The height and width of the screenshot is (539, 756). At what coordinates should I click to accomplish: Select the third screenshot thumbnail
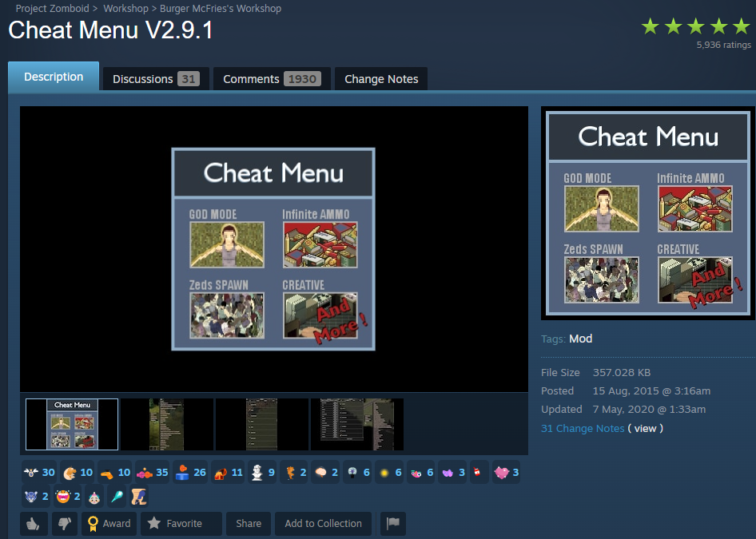click(262, 424)
